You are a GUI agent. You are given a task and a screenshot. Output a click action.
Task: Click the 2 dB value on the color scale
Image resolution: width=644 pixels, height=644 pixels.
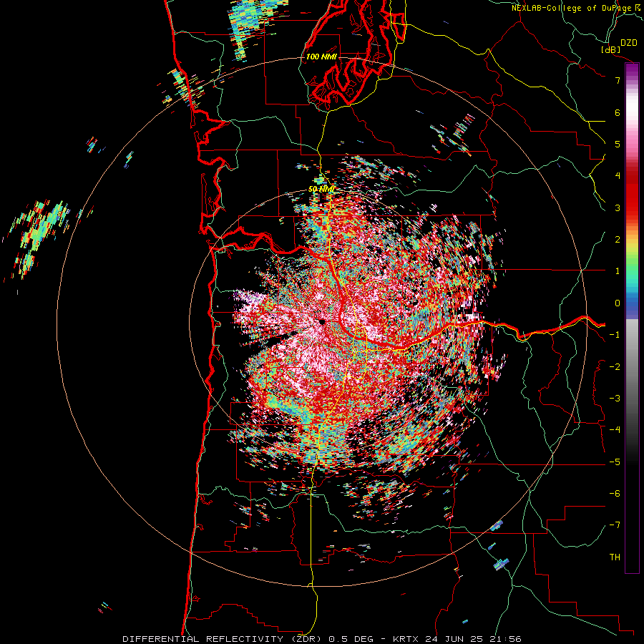[x=618, y=240]
